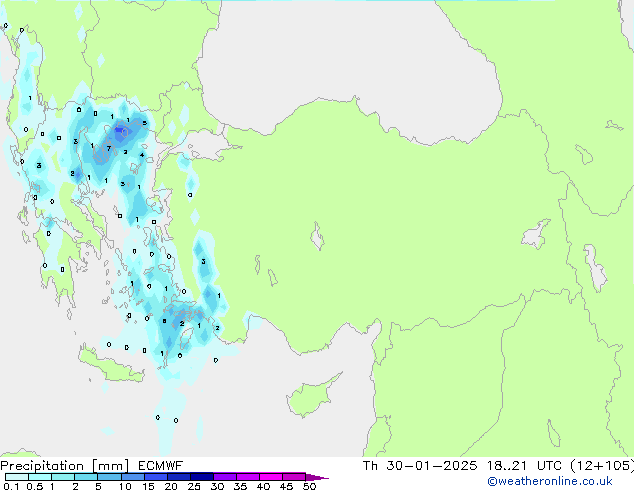Image resolution: width=634 pixels, height=490 pixels.
Task: Click the legend value label 50
Action: [x=309, y=487]
